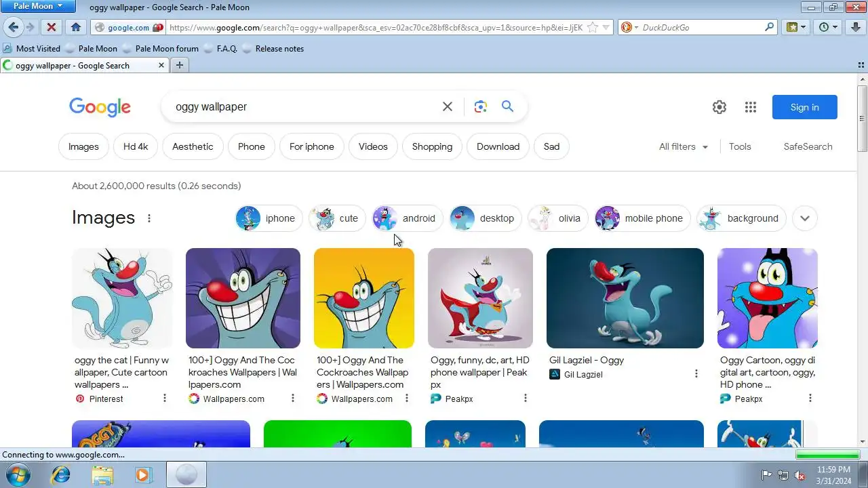Filter images by mobile phone chip

[643, 218]
